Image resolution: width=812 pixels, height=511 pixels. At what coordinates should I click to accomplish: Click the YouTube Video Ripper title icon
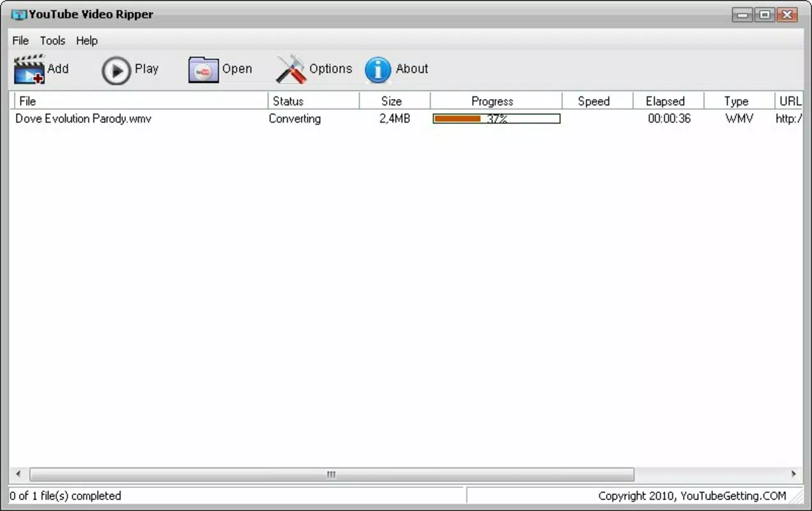point(19,14)
